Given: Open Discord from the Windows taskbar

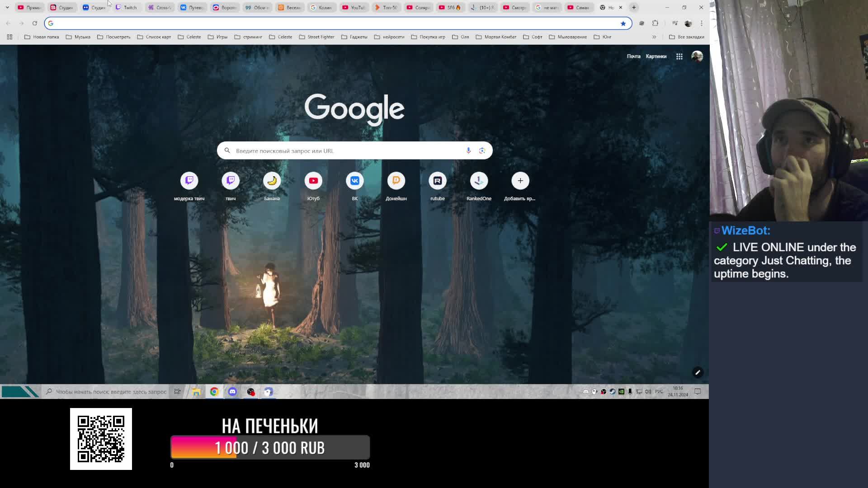Looking at the screenshot, I should [232, 392].
